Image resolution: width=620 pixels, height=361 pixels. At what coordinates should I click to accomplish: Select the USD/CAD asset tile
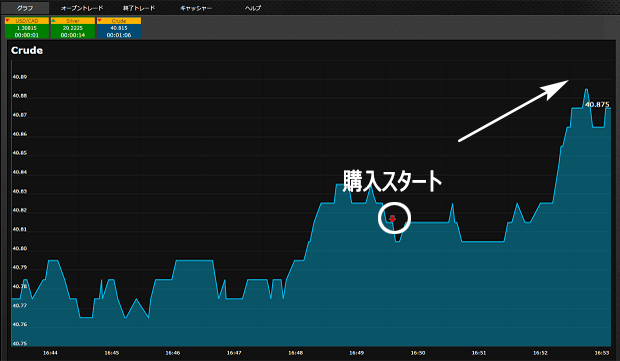[27, 28]
